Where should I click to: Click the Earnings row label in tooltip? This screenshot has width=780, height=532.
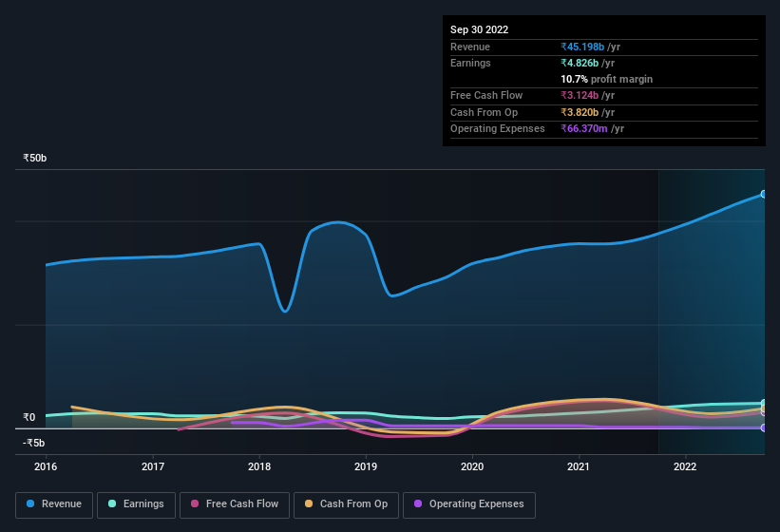tap(470, 63)
